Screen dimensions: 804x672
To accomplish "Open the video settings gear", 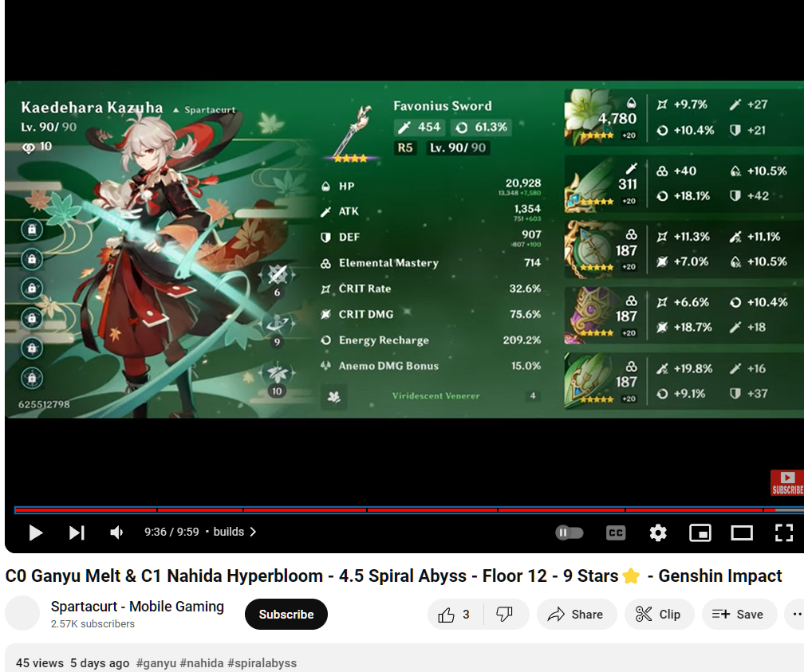I will click(x=658, y=532).
